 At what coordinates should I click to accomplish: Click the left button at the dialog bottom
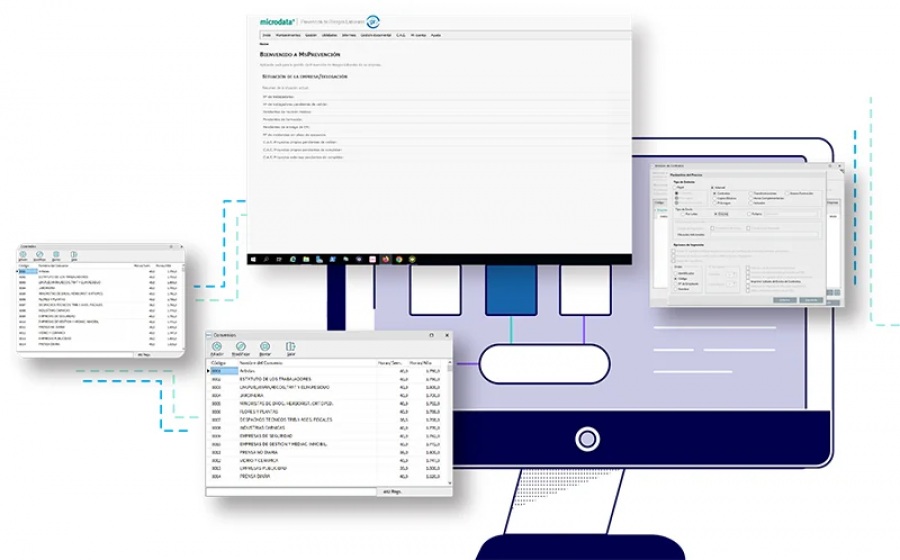coord(784,299)
